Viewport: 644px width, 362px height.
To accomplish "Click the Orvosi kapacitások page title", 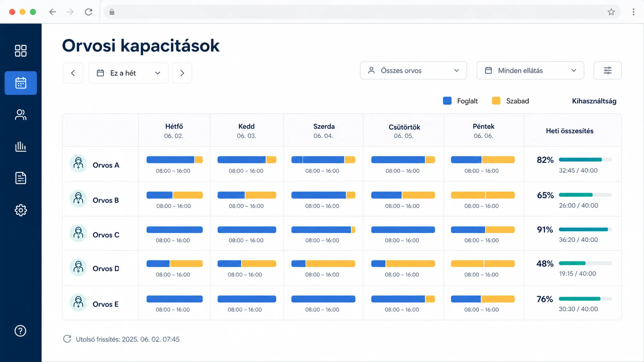I will [x=141, y=46].
